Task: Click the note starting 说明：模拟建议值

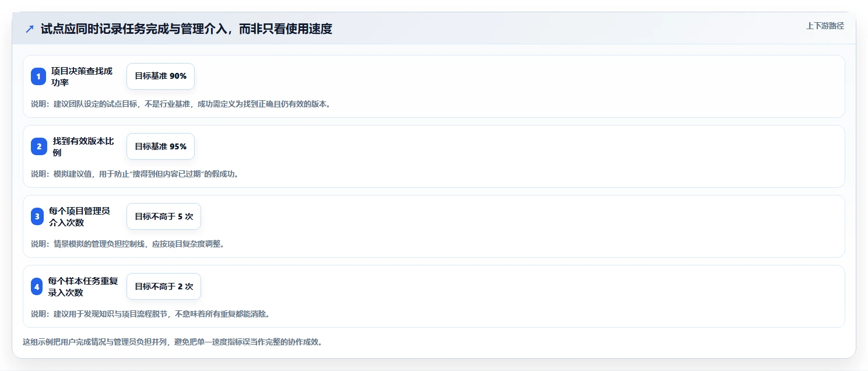Action: pos(135,174)
